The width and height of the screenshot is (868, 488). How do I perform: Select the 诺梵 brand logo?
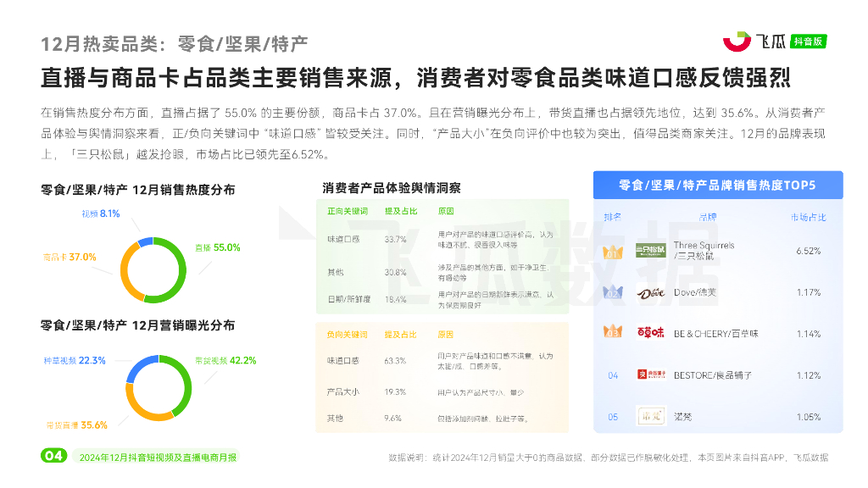point(650,416)
